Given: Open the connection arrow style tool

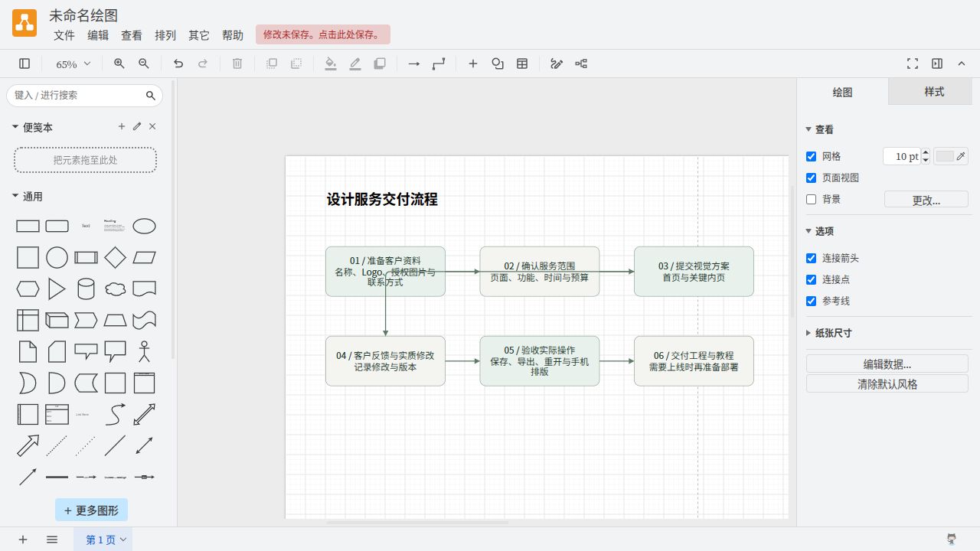Looking at the screenshot, I should 414,64.
